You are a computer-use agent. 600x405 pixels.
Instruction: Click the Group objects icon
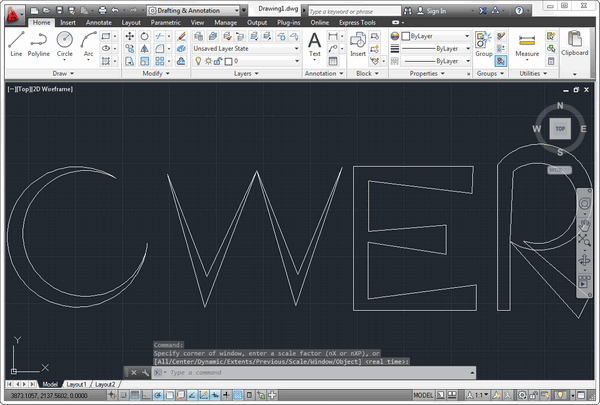(483, 44)
